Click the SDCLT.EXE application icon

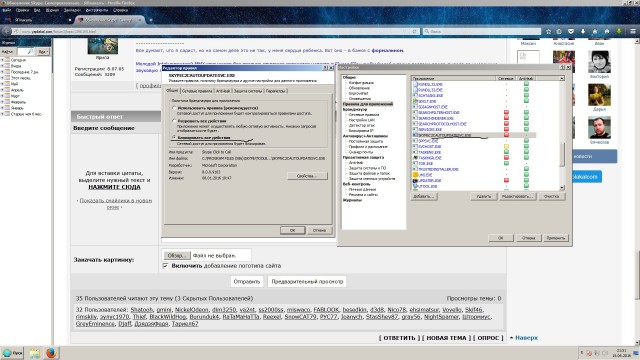[416, 101]
